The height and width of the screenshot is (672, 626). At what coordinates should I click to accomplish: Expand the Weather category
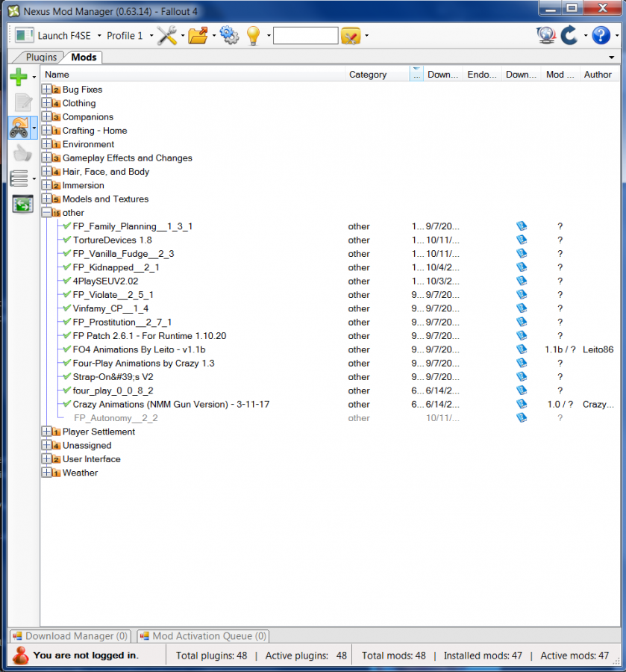point(46,473)
